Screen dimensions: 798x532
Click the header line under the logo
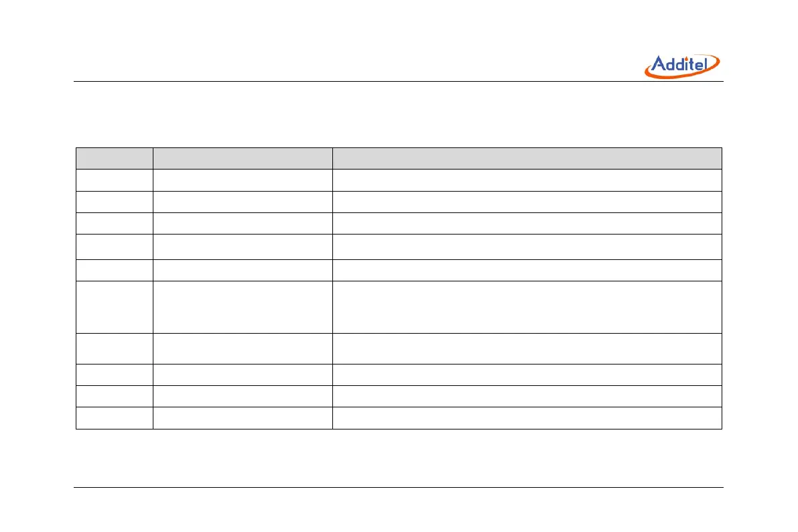(x=399, y=82)
